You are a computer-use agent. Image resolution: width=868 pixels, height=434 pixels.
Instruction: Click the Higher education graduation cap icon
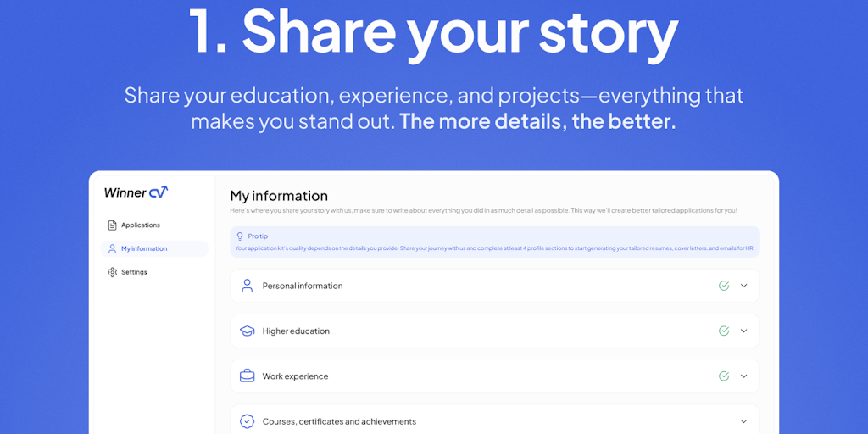[248, 331]
